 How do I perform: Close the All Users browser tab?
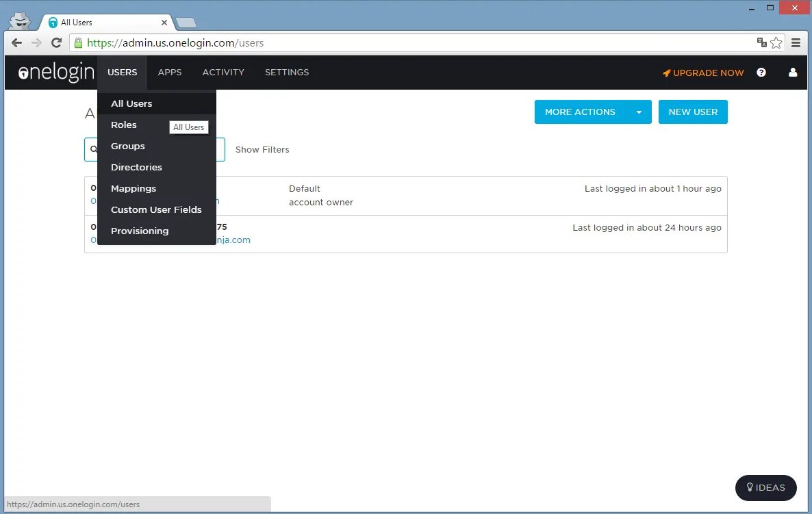point(164,23)
